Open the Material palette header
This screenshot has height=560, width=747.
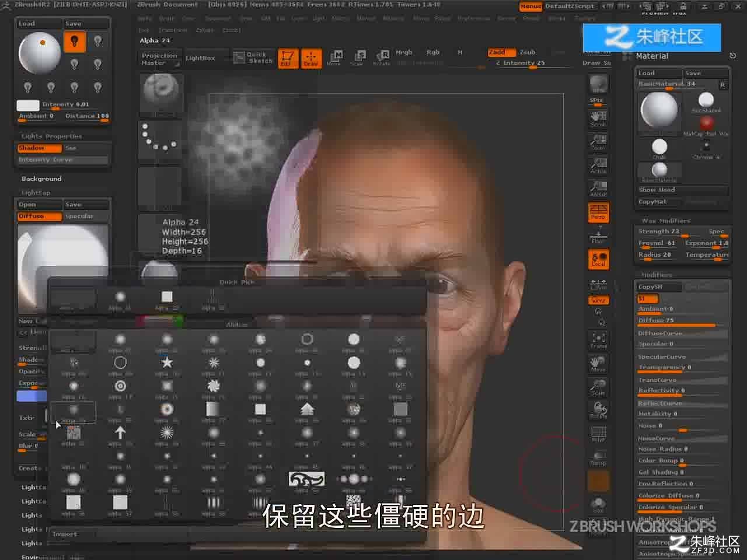652,56
